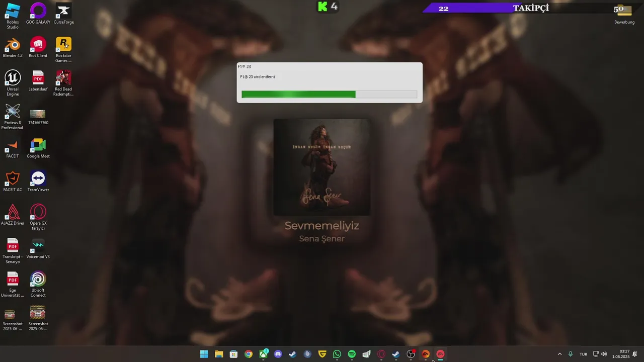
Task: Launch GOG GALAXY from the desktop
Action: tap(38, 14)
